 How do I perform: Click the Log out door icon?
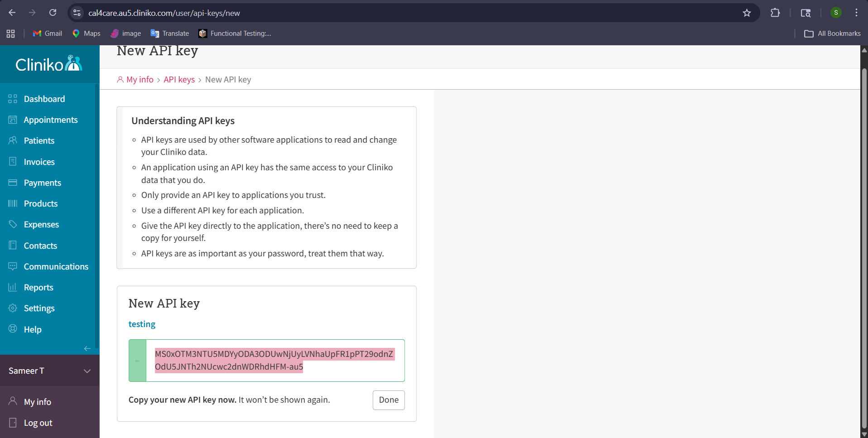13,423
